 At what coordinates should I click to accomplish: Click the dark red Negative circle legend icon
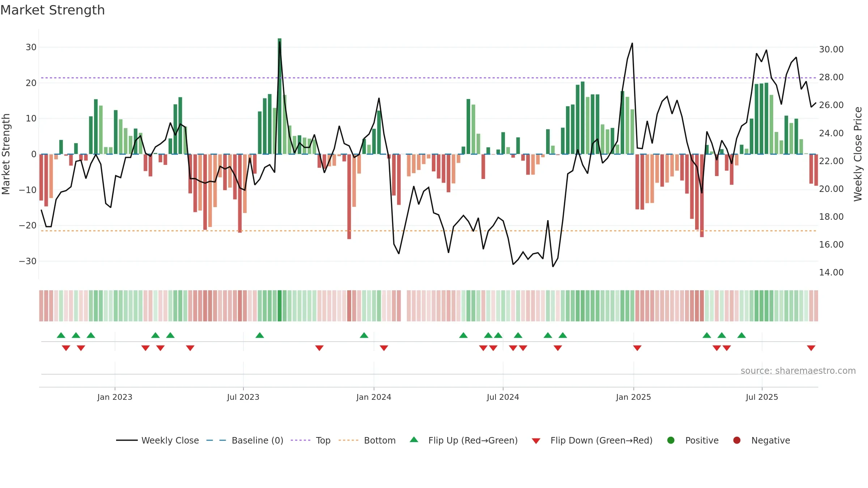[x=737, y=440]
